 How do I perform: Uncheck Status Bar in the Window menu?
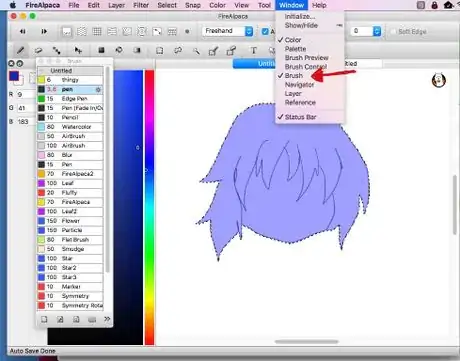click(300, 117)
